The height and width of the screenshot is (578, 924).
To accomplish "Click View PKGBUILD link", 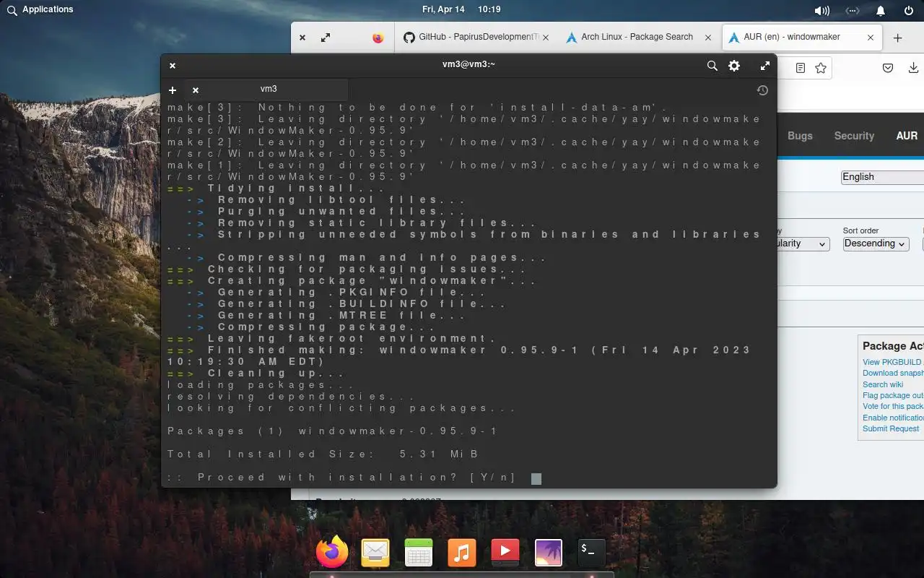I will (x=893, y=362).
